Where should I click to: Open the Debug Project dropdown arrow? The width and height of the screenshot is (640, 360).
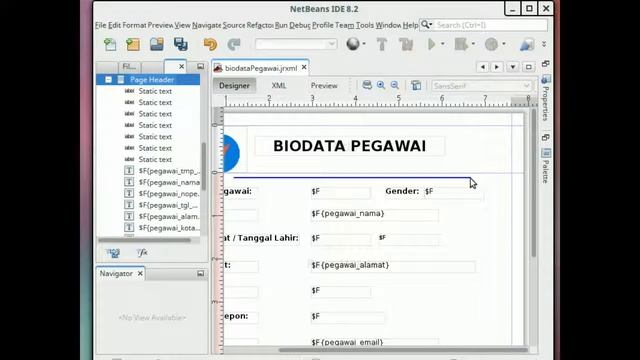pyautogui.click(x=473, y=44)
